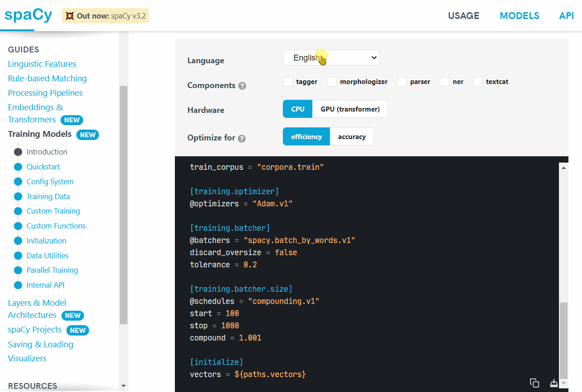Enable the tagger component checkbox
This screenshot has width=582, height=392.
(x=287, y=82)
